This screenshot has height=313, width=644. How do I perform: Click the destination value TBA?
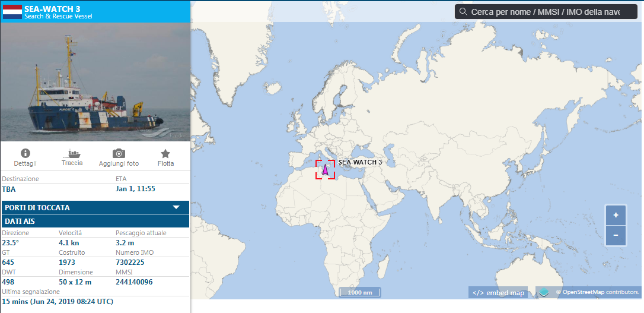pyautogui.click(x=9, y=189)
